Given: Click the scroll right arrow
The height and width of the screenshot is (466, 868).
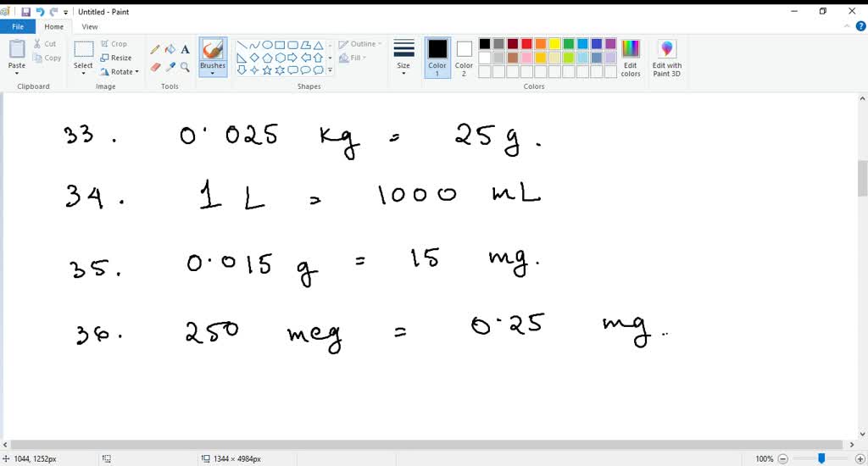Looking at the screenshot, I should pyautogui.click(x=851, y=445).
